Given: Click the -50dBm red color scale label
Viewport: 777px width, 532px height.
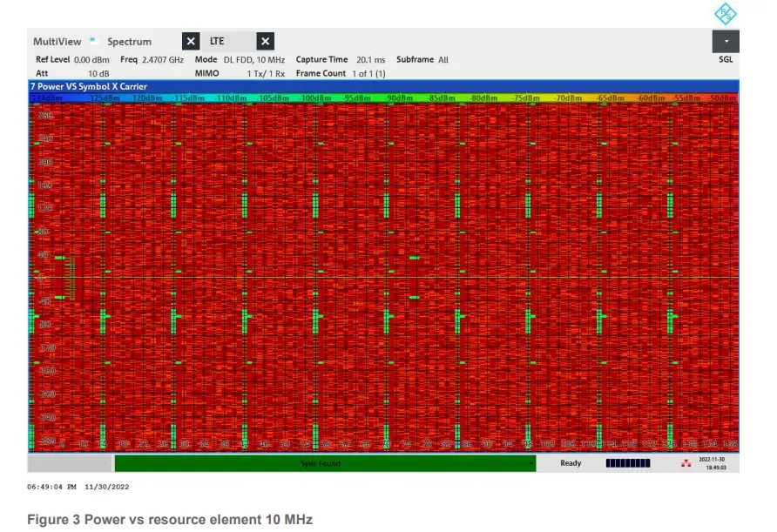Looking at the screenshot, I should point(721,98).
